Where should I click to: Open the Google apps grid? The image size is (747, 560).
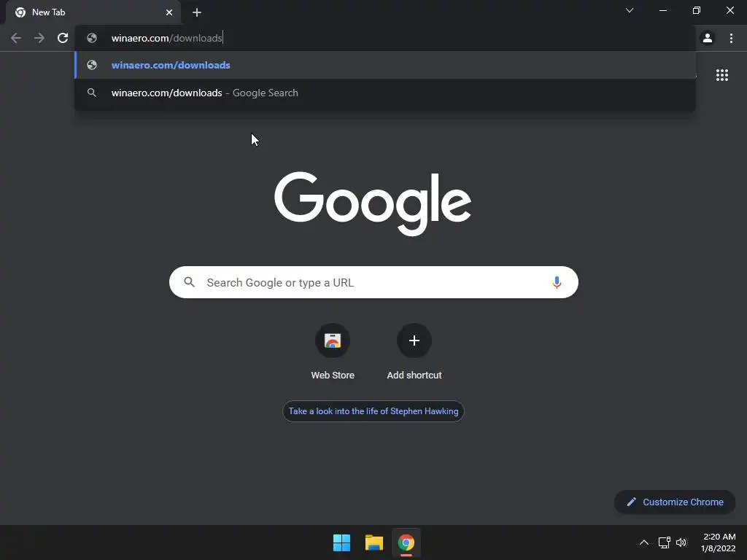click(722, 75)
